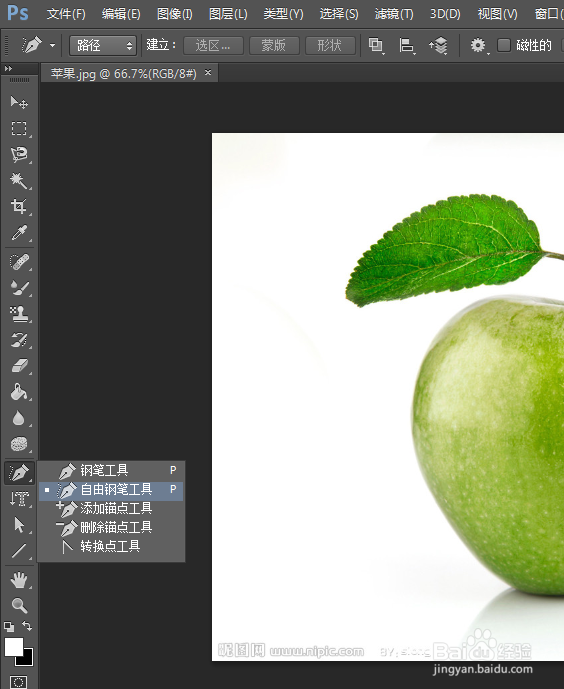Open the 路径 mode dropdown
Image resolution: width=564 pixels, height=689 pixels.
coord(103,45)
